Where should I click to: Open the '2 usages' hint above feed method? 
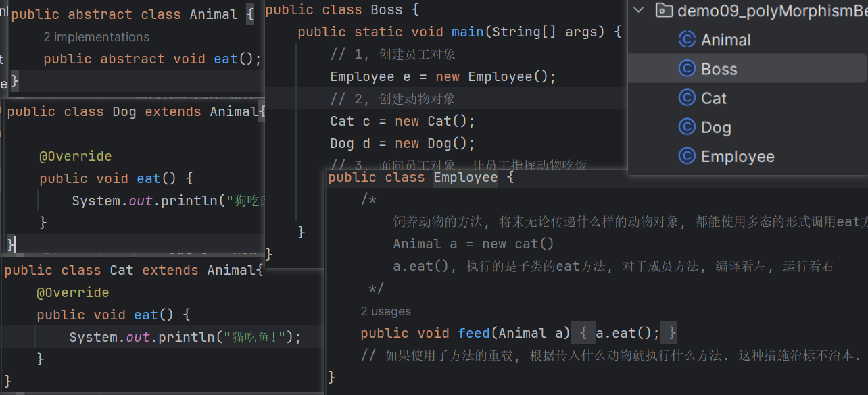(385, 311)
